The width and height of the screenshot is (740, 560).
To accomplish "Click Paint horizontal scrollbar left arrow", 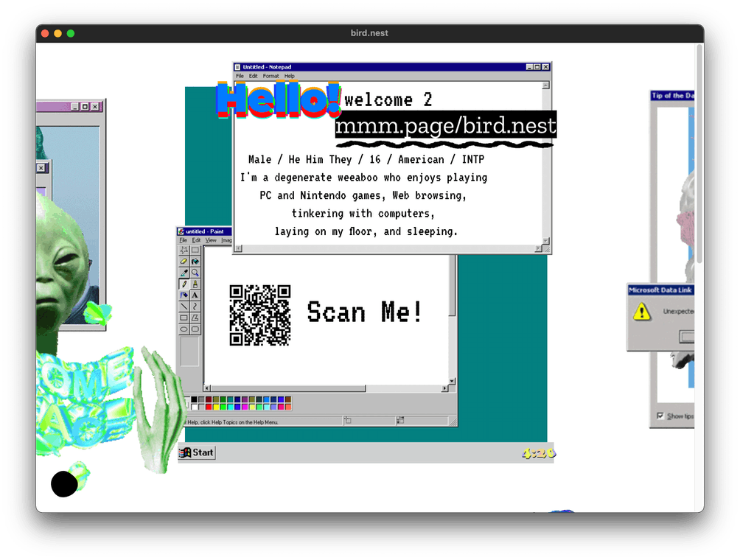I will coord(206,388).
